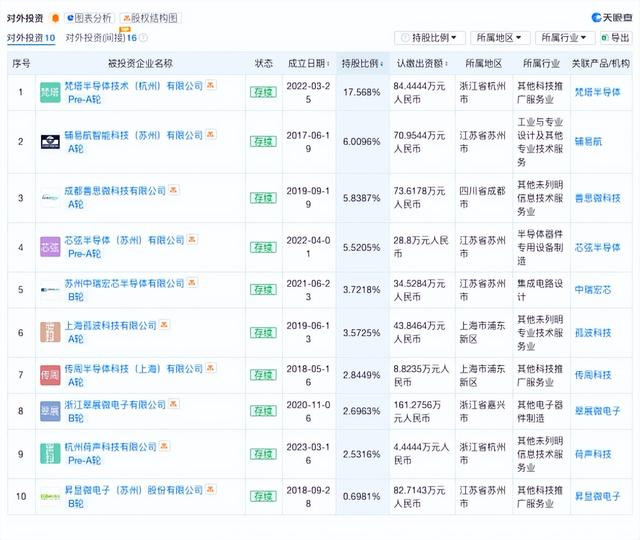
Task: Expand the 持股比例 filter dropdown
Action: pos(429,38)
